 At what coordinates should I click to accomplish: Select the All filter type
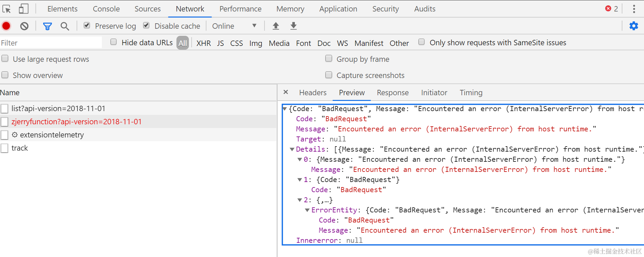183,43
